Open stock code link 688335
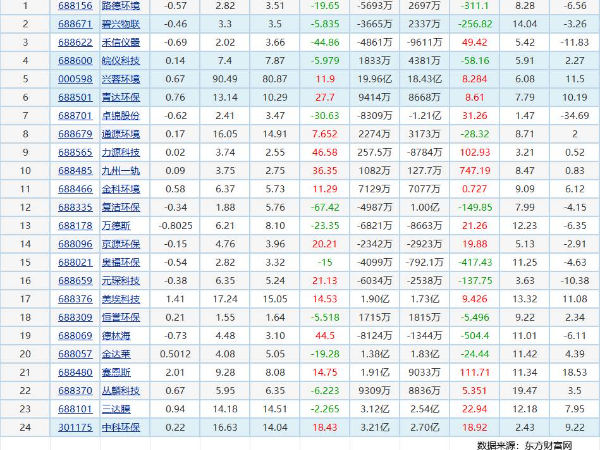This screenshot has width=600, height=450. [75, 207]
